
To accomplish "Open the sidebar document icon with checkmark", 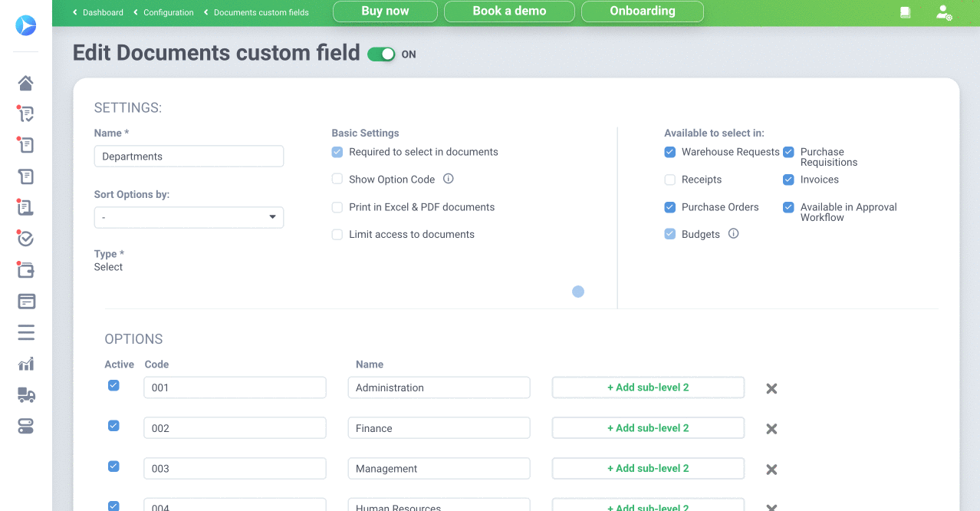I will 26,114.
